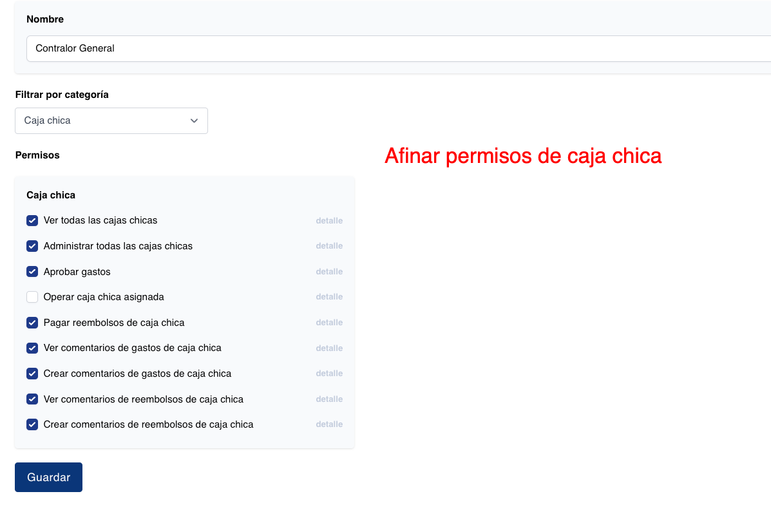771x532 pixels.
Task: Enable Operar caja chica asignada
Action: 32,297
